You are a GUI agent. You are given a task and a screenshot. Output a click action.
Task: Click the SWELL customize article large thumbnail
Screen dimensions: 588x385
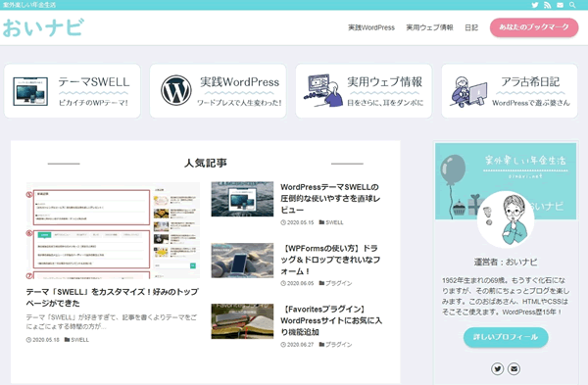point(113,230)
